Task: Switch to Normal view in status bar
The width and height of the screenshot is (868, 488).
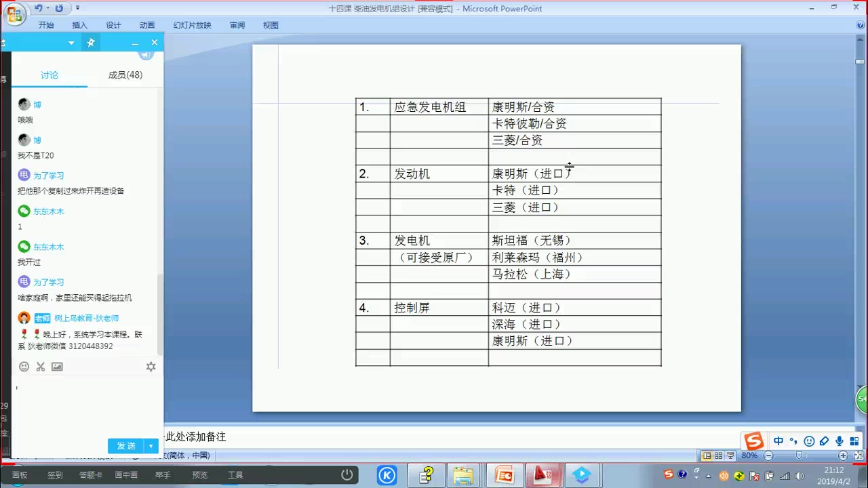Action: pyautogui.click(x=707, y=455)
